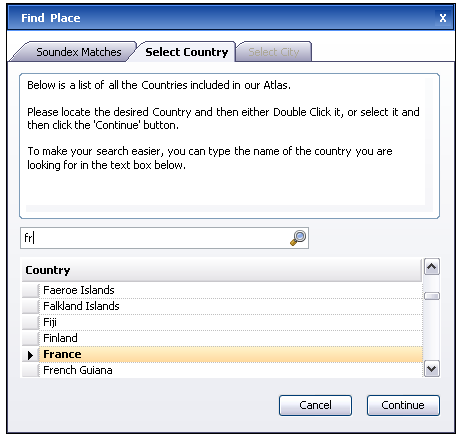
Task: Click the current row arrow indicator beside France
Action: [31, 355]
